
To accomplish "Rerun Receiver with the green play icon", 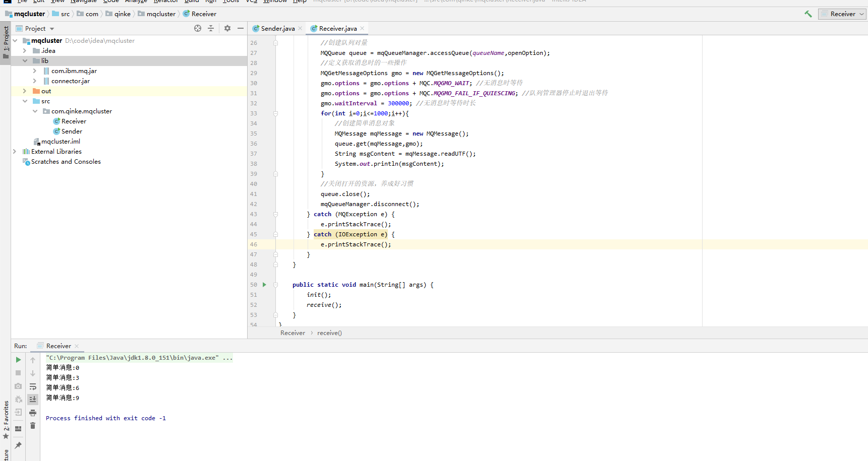I will [18, 360].
